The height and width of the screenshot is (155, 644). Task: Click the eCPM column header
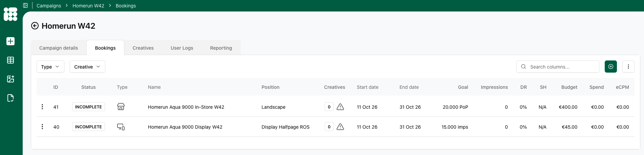622,87
